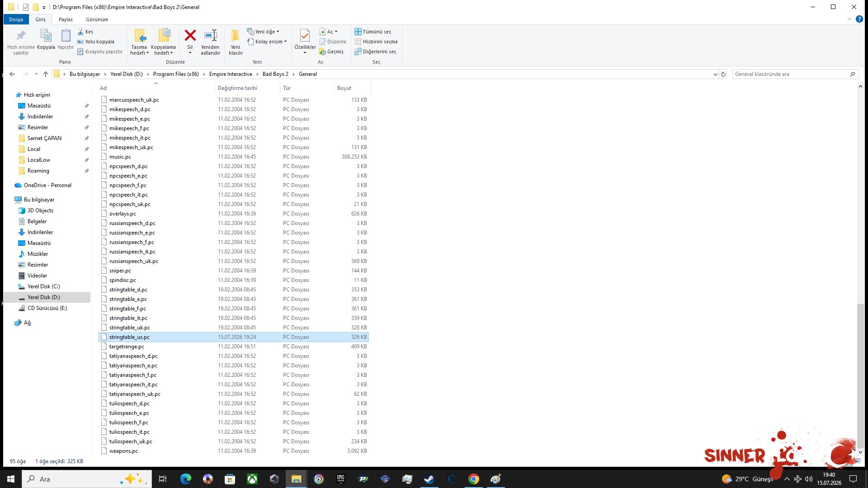Sort by Değiştirme tarihi column
The height and width of the screenshot is (488, 868).
click(247, 88)
